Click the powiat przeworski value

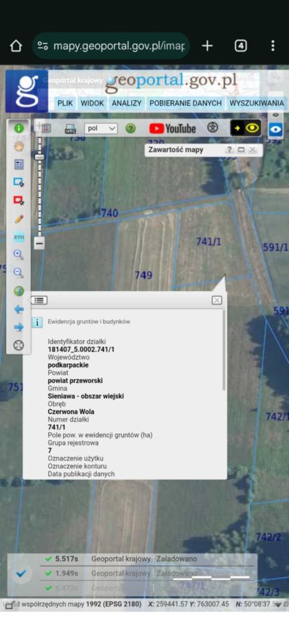click(75, 380)
